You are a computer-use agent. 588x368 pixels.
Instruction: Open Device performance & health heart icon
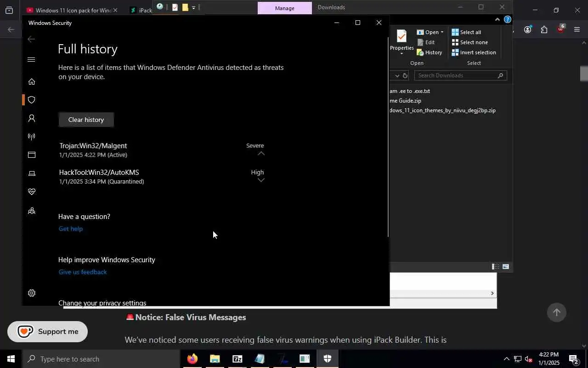(31, 192)
